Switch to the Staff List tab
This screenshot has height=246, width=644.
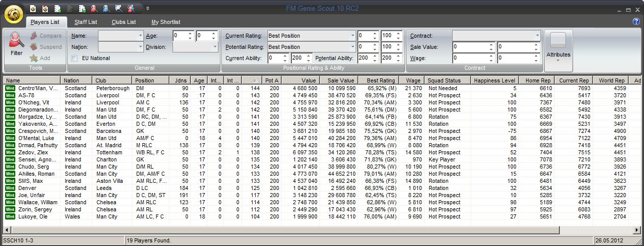point(85,22)
